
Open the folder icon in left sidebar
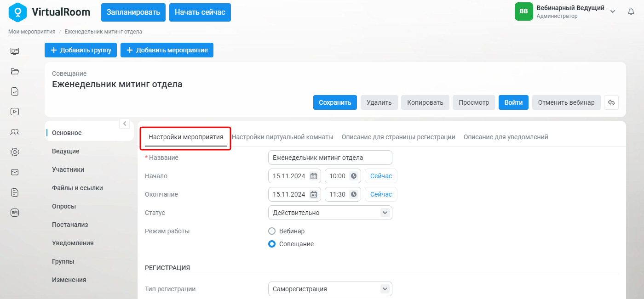click(x=15, y=71)
